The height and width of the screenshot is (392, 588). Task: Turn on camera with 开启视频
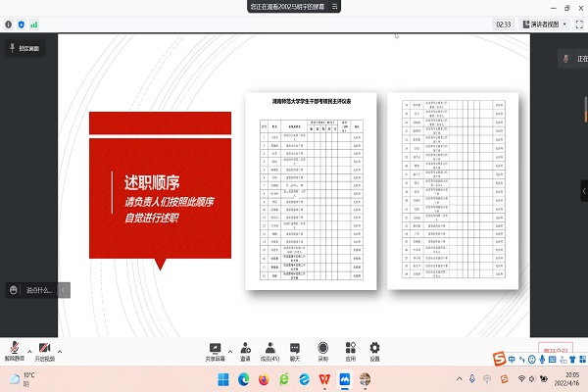click(45, 349)
